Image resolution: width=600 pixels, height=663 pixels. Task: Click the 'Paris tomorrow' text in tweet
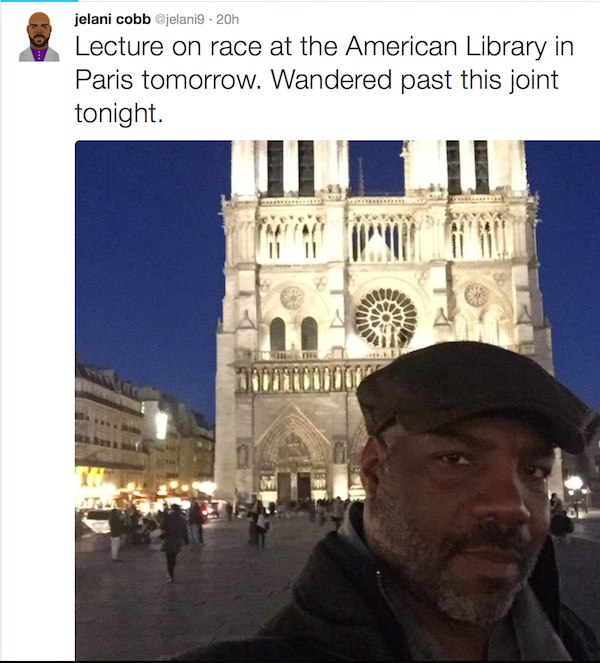[168, 80]
